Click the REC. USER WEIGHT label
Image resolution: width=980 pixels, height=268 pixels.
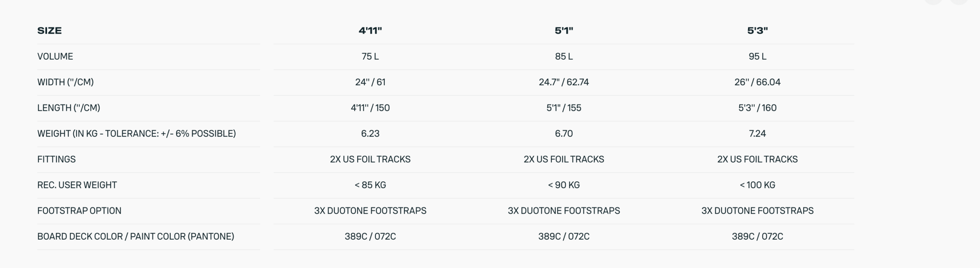coord(77,185)
